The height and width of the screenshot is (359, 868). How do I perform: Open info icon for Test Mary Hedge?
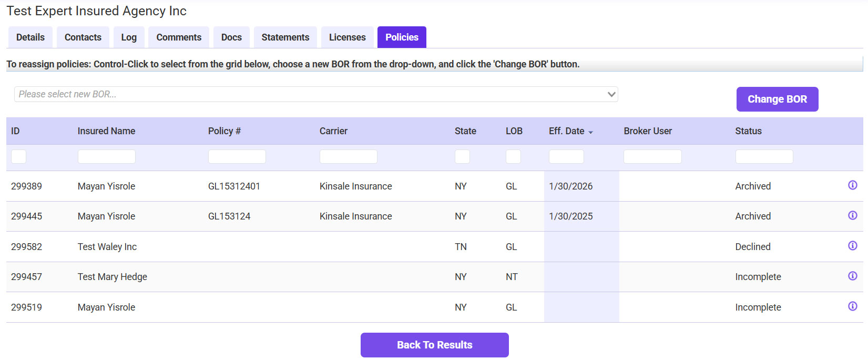click(x=852, y=276)
